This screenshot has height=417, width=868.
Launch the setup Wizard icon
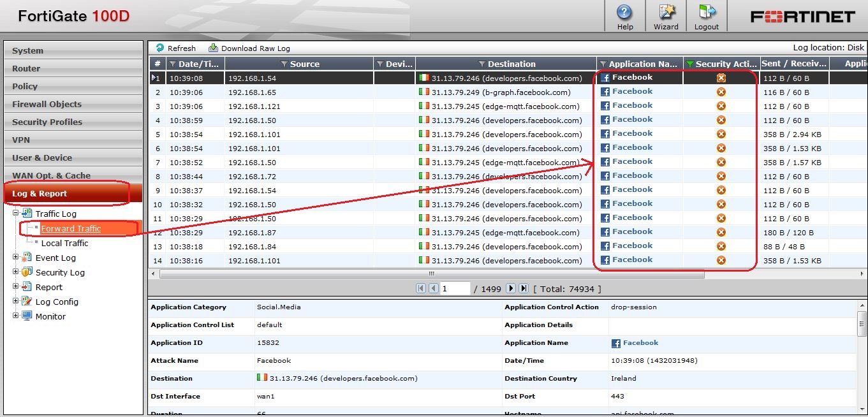coord(665,13)
